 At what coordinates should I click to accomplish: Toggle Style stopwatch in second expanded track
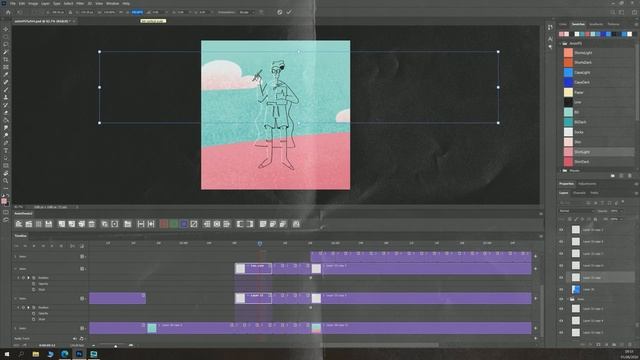click(x=34, y=319)
